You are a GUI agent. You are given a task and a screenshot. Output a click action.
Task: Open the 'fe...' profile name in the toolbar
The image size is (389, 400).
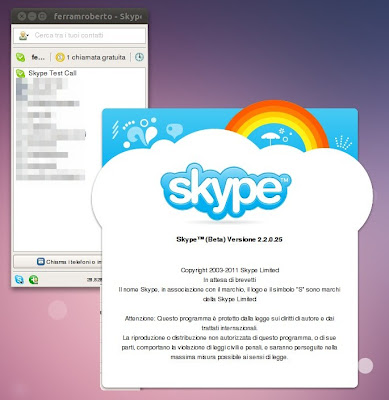point(38,57)
